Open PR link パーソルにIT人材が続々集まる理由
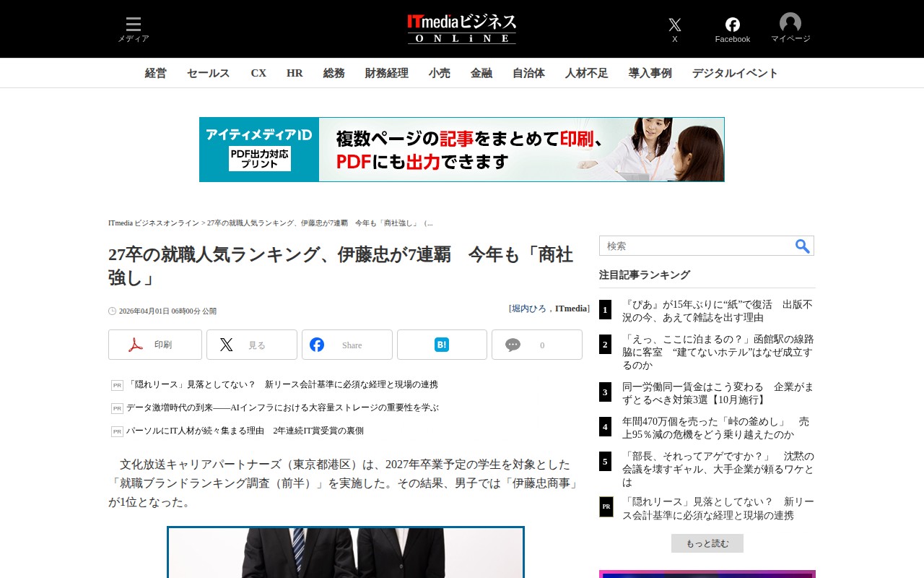Viewport: 924px width, 578px height. [245, 431]
